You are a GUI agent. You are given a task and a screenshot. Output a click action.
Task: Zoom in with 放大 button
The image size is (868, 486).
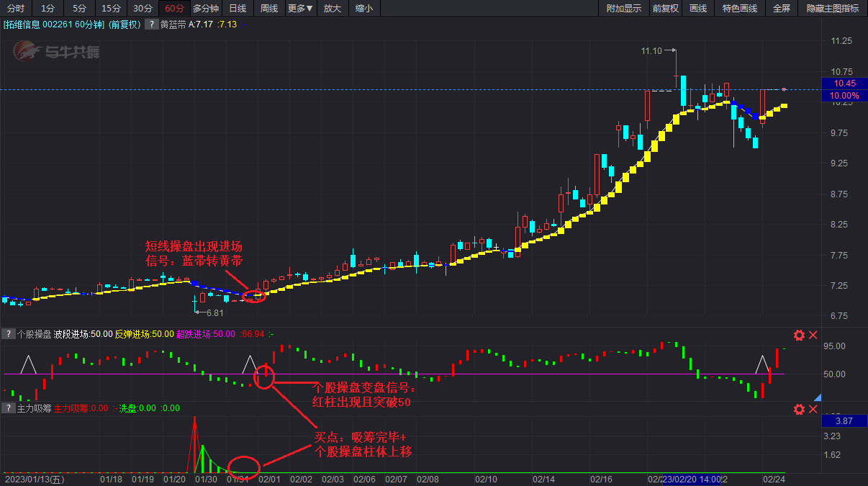(333, 9)
